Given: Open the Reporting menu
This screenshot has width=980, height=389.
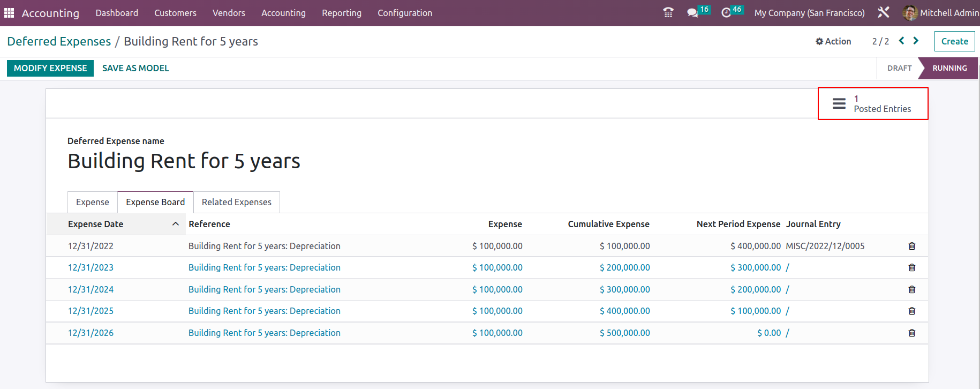Looking at the screenshot, I should pos(342,13).
